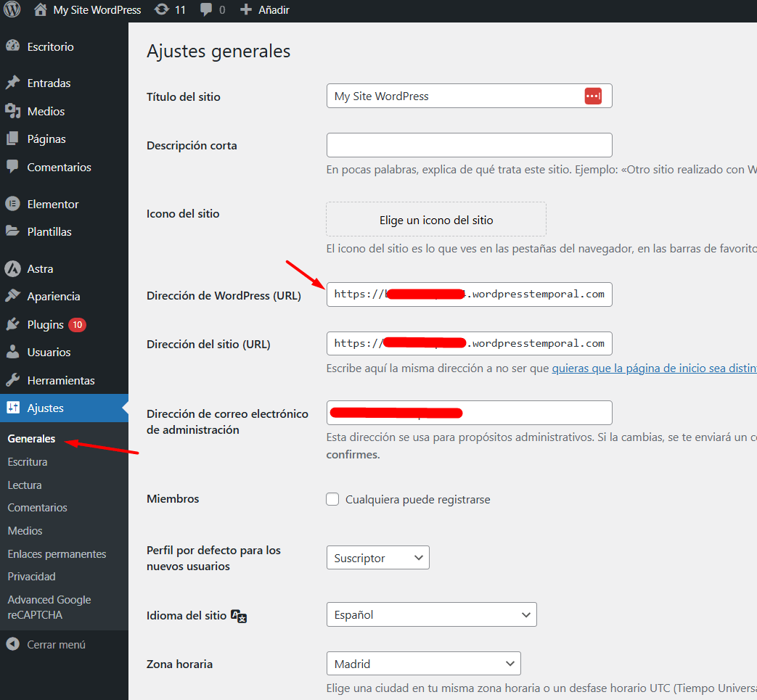This screenshot has height=700, width=757.
Task: Click the Plugins plug icon
Action: [13, 324]
